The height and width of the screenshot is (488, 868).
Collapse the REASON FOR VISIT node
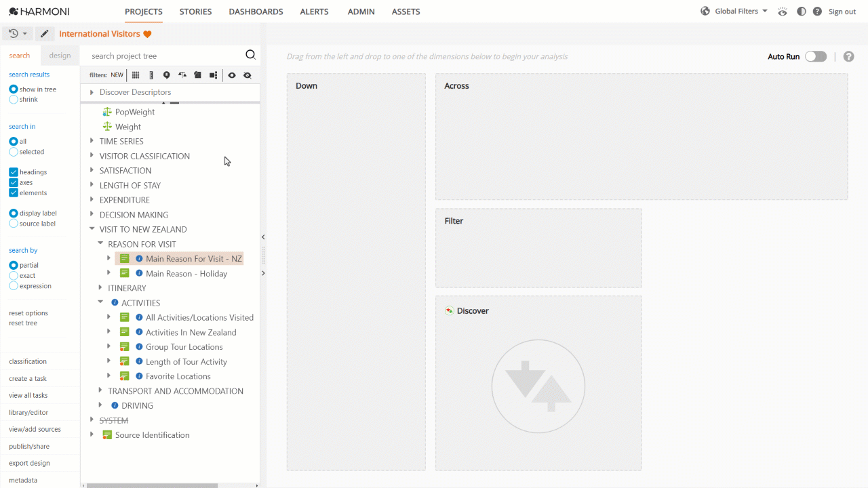tap(100, 244)
